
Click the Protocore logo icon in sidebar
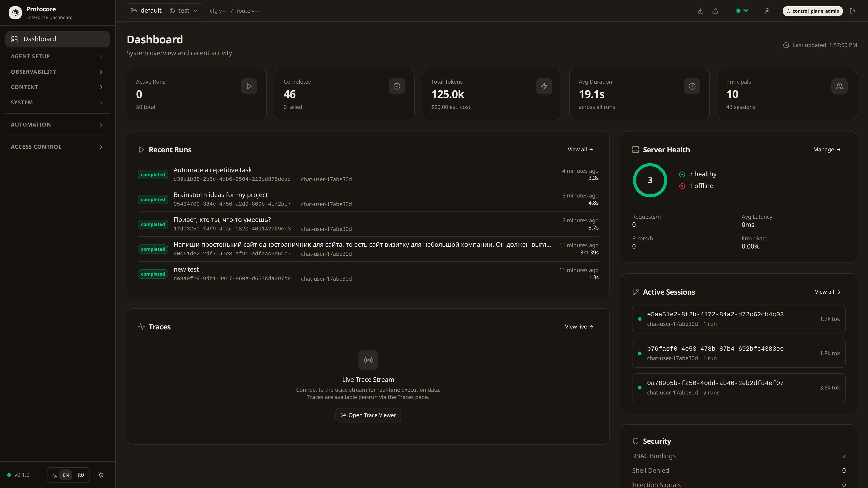15,12
